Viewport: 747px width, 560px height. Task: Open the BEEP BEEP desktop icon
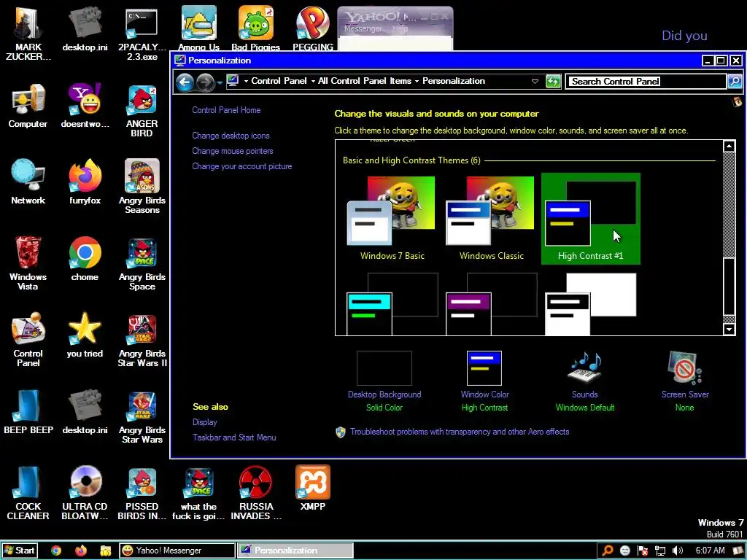pyautogui.click(x=28, y=412)
